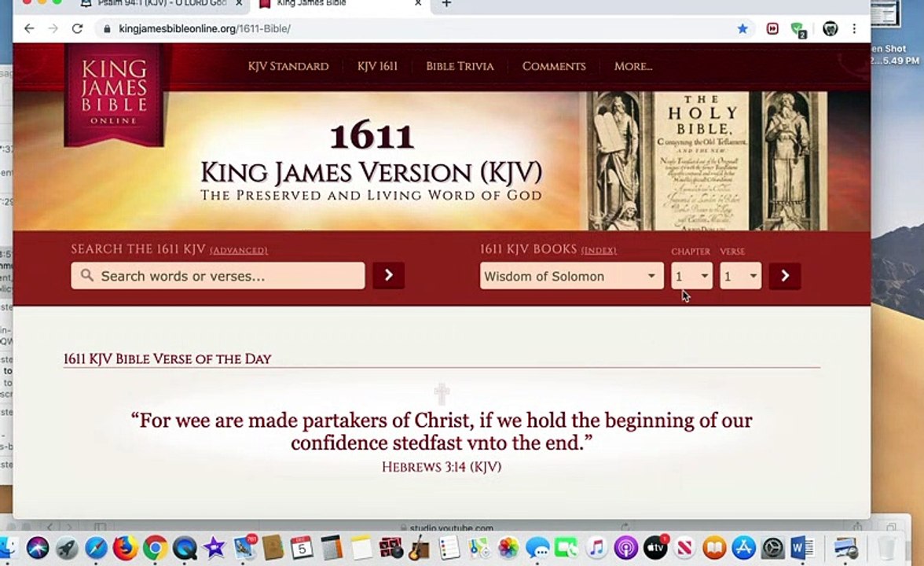Click the Advanced search link
The image size is (924, 566).
coord(239,251)
